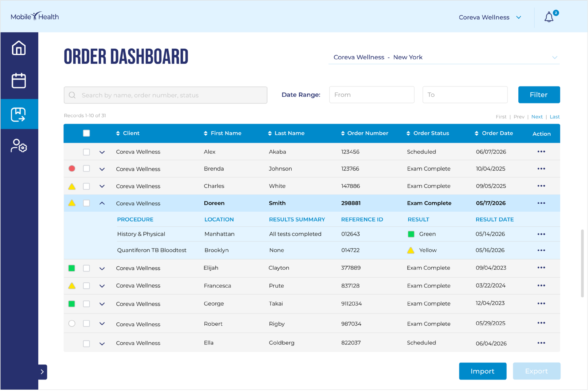Collapse the Doreen Smith order details
Screen dimensions: 588x391
tap(102, 203)
